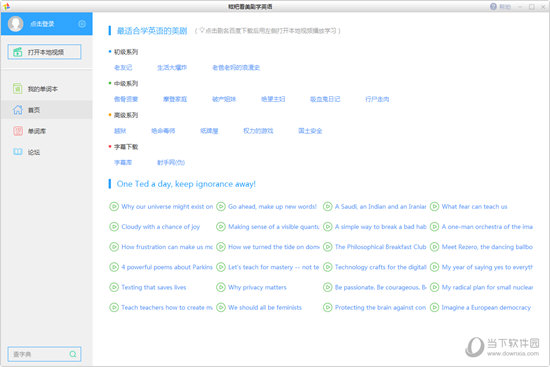Open 'Be passionate. Be courageous.' talk link
This screenshot has width=550, height=367.
381,287
